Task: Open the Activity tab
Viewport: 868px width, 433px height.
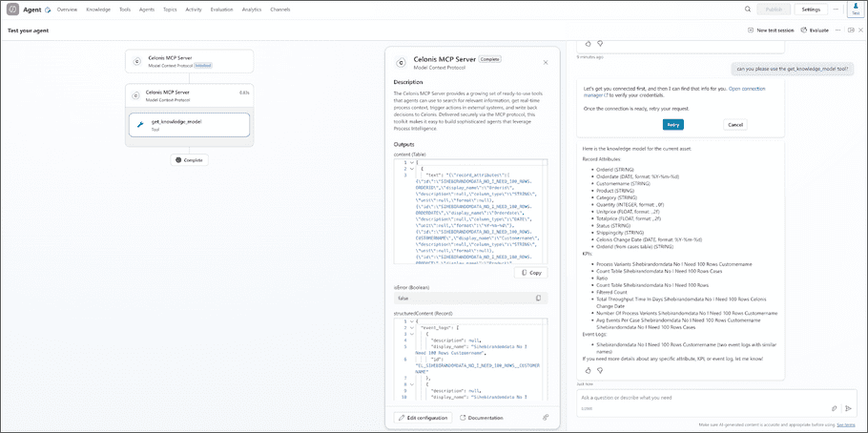Action: 194,10
